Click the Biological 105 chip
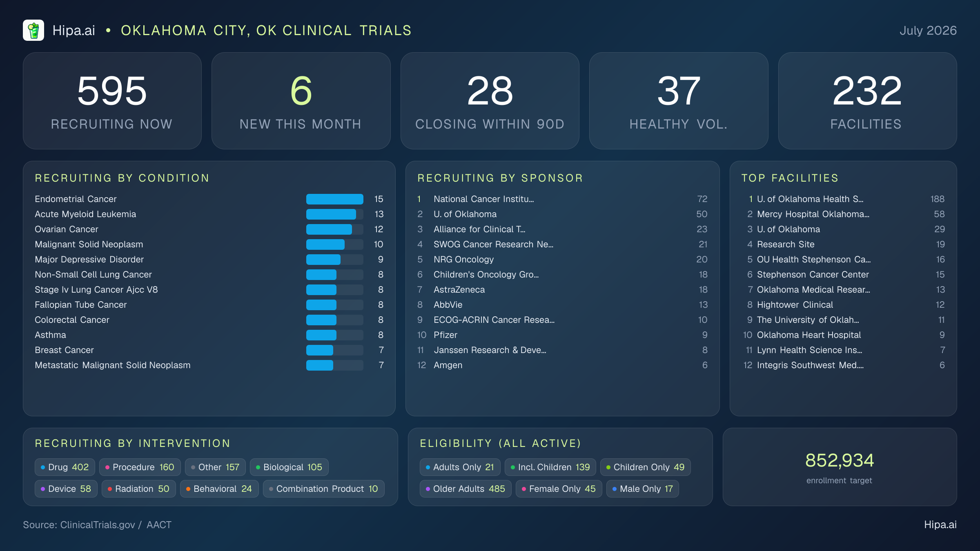This screenshot has height=551, width=980. 289,467
